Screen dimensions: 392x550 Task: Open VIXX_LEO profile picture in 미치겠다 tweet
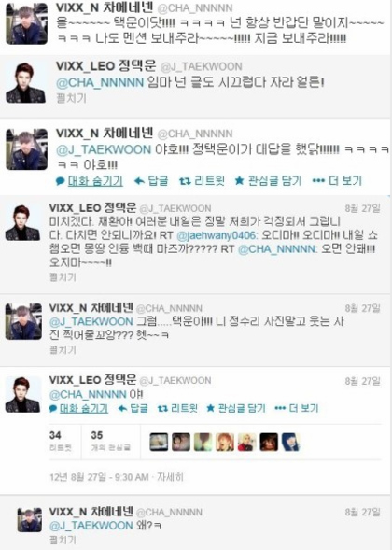coord(22,223)
